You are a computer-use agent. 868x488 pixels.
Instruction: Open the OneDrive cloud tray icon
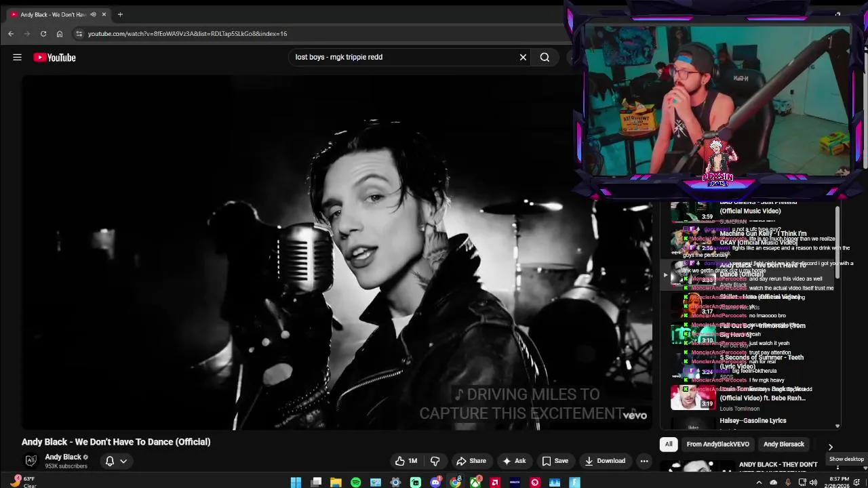(773, 483)
